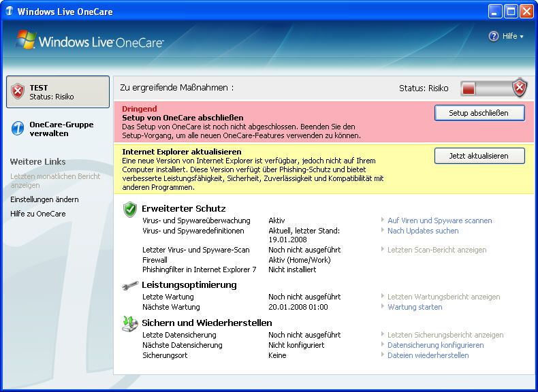Select the TEST Status: Risiko computer entry
The height and width of the screenshot is (392, 538).
(x=58, y=92)
